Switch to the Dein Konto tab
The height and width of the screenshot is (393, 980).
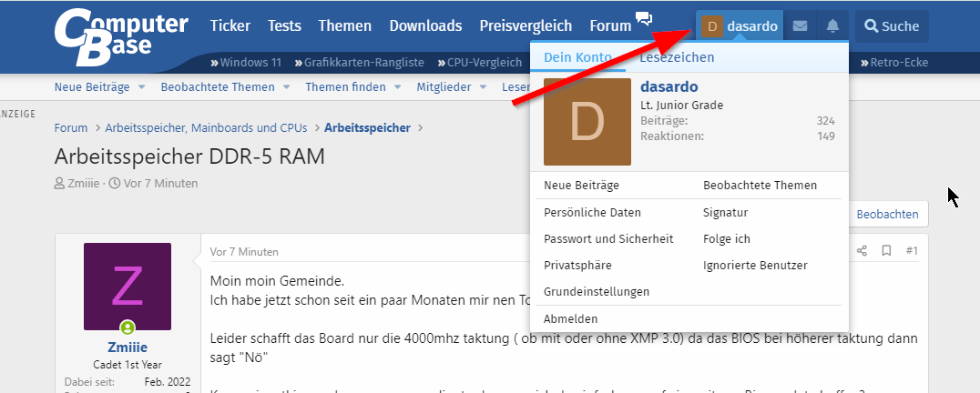click(577, 57)
